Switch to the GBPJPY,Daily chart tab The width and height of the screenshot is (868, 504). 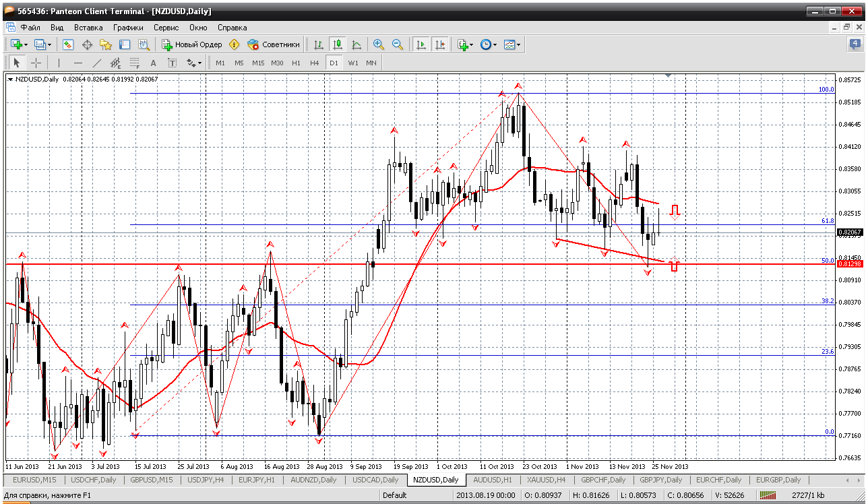pyautogui.click(x=660, y=480)
